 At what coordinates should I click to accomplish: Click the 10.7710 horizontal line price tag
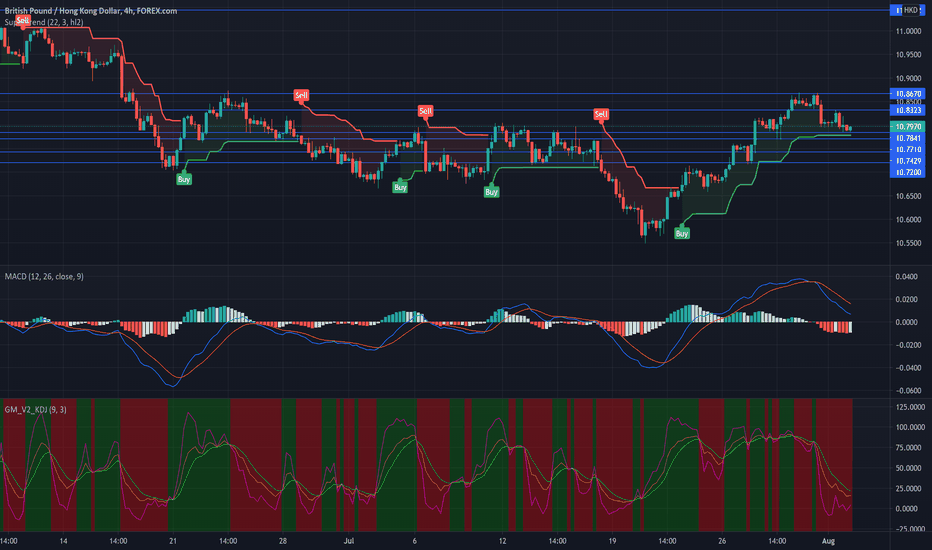click(908, 149)
